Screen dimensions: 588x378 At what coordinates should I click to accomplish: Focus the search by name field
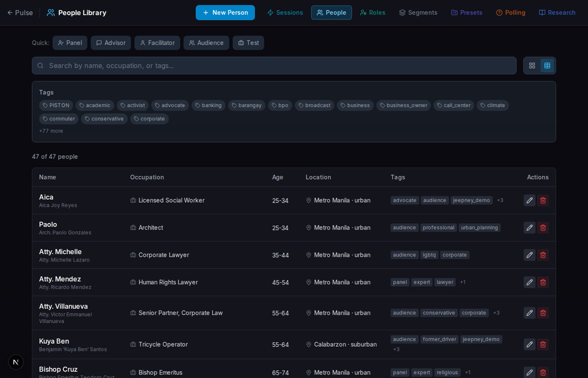click(x=274, y=66)
